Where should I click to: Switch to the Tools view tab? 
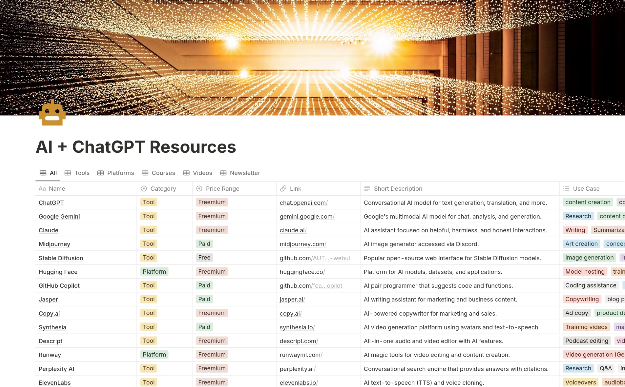(x=77, y=173)
